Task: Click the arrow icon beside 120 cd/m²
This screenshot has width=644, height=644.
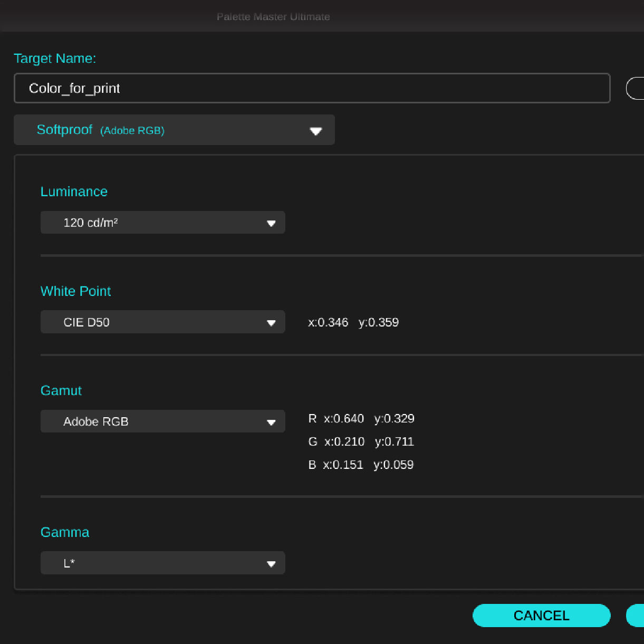Action: click(271, 223)
